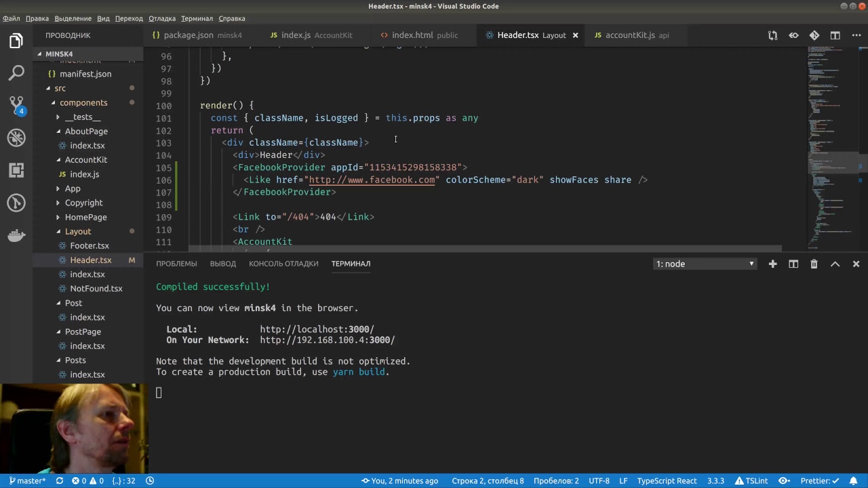
Task: Click the editor horizontal scrollbar
Action: [486, 249]
